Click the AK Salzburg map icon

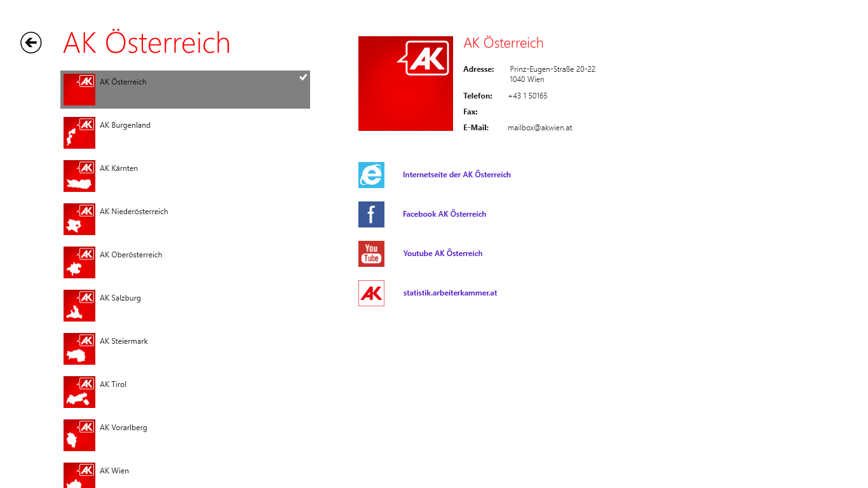click(79, 306)
